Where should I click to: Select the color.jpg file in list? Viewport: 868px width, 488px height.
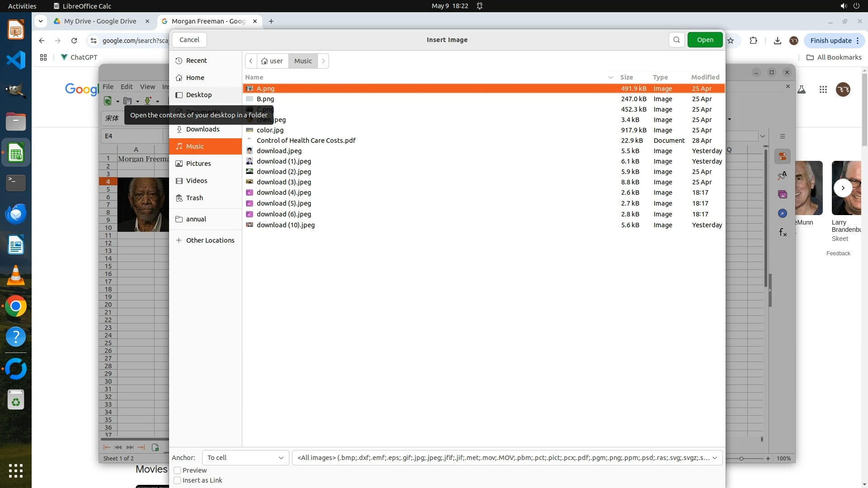point(270,130)
